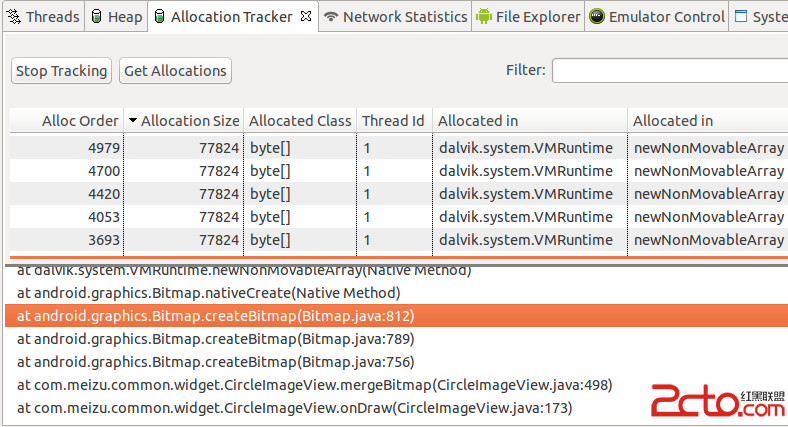Select the allocation row with order 4979
This screenshot has width=788, height=427.
tap(399, 148)
